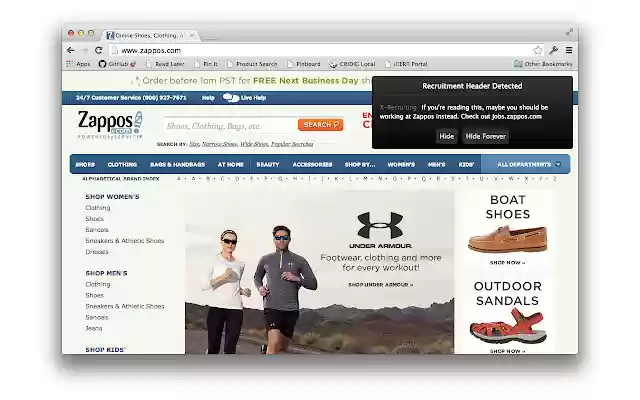Click the Shop Kids' heading

click(105, 350)
